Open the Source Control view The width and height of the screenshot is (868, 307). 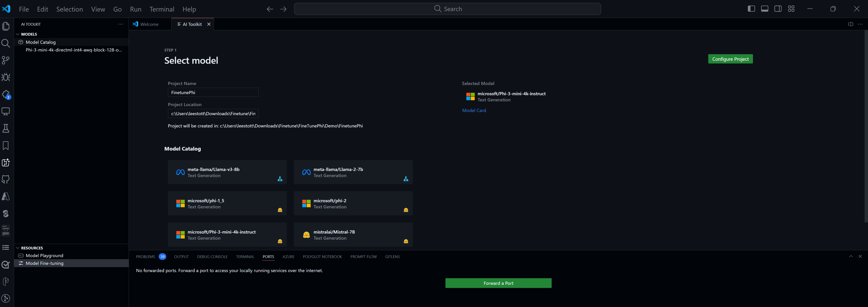pyautogui.click(x=6, y=60)
